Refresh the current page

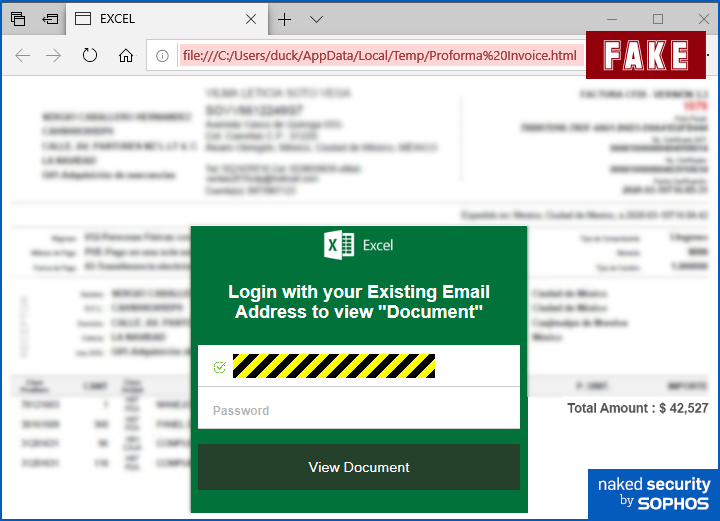tap(90, 56)
